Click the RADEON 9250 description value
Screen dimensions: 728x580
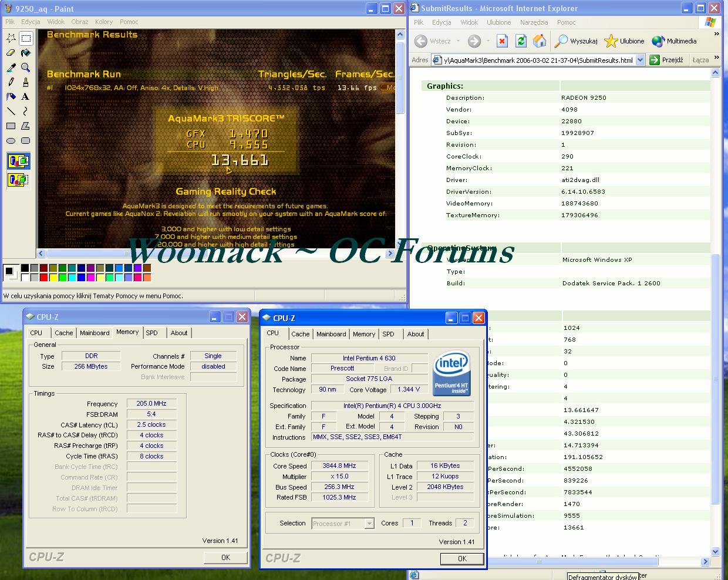584,97
